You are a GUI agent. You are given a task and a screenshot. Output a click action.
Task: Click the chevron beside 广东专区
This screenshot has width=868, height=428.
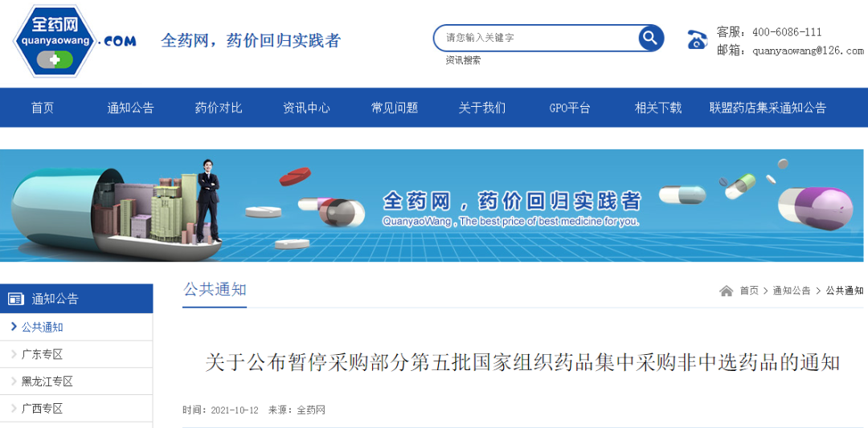click(14, 354)
